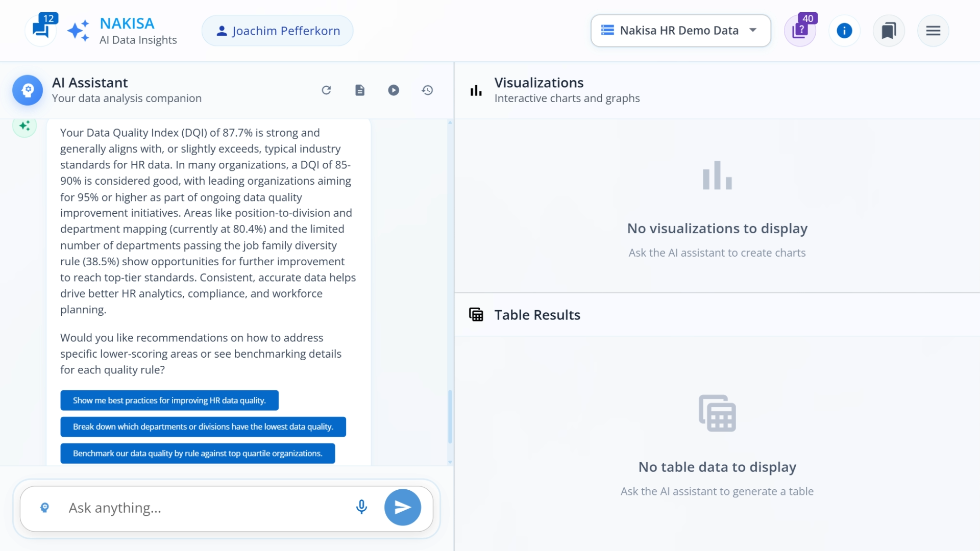Expand the Nakisa HR Demo Data dropdown

point(680,31)
